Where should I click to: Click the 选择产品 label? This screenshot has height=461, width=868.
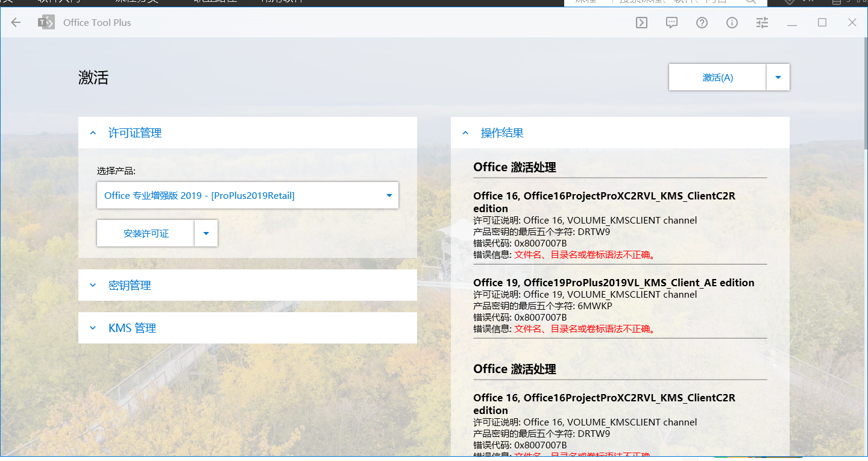coord(116,171)
